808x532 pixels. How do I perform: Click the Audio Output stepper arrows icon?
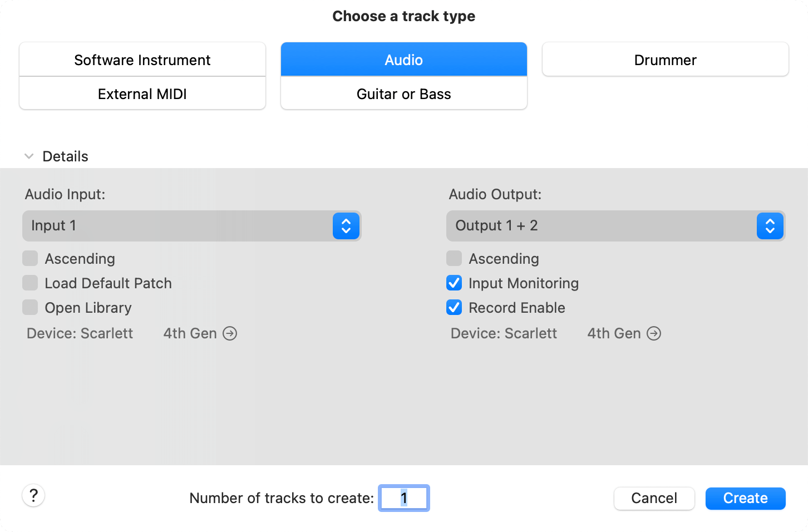(x=770, y=226)
